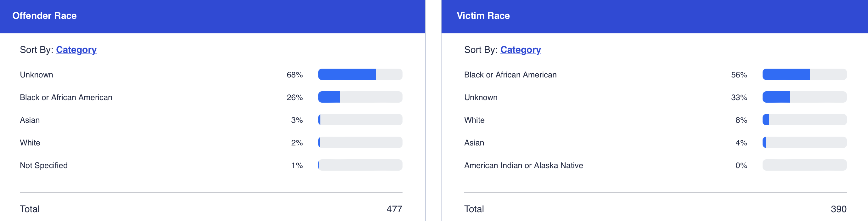
Task: Click the 68% Unknown offender progress bar
Action: [360, 74]
